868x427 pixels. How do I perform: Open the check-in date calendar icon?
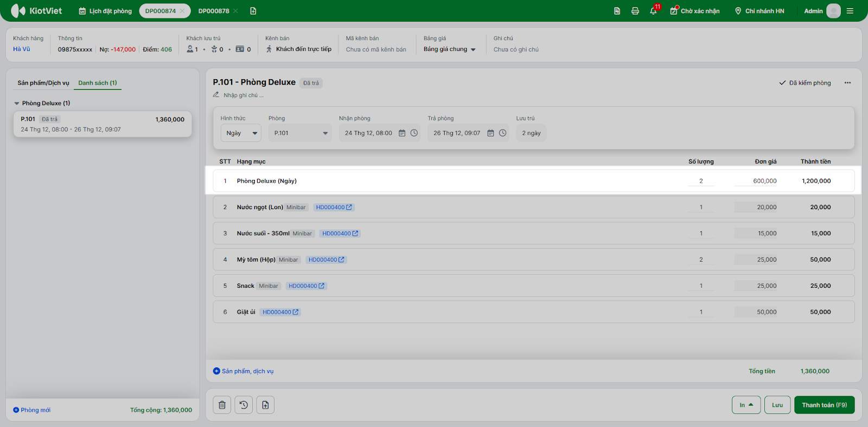click(402, 133)
